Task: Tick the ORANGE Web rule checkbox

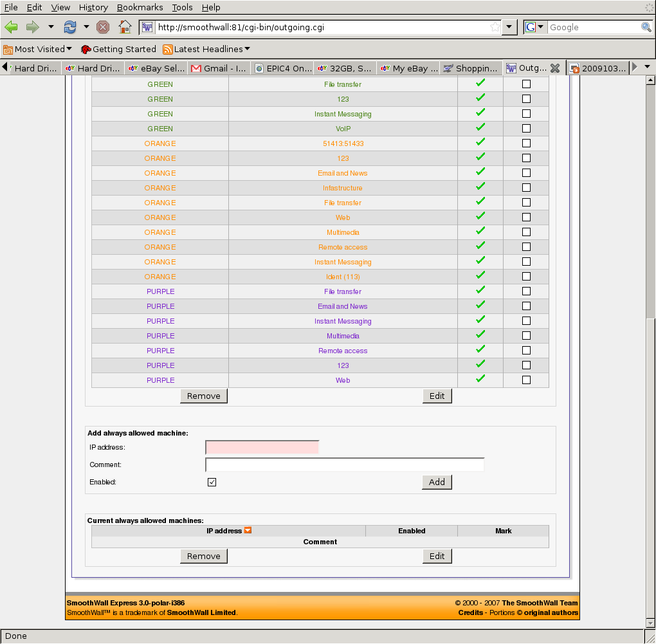Action: pos(526,217)
